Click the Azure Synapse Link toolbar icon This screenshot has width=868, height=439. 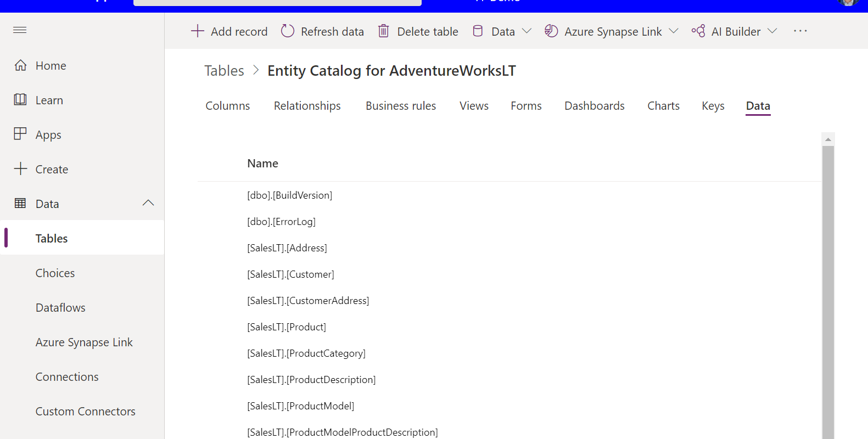coord(551,31)
